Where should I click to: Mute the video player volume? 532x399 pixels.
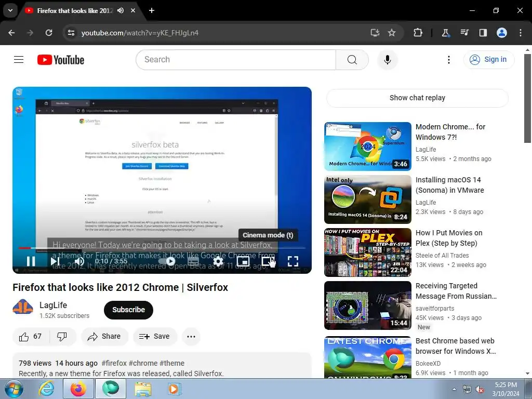tap(79, 261)
